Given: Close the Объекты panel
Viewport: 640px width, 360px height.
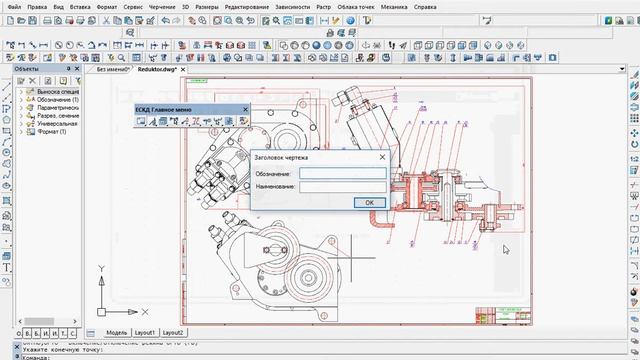Looking at the screenshot, I should [x=77, y=69].
